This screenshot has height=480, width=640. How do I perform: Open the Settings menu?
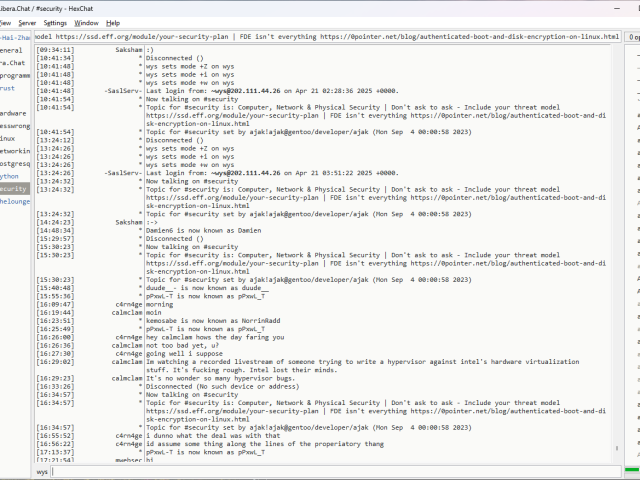[x=56, y=22]
